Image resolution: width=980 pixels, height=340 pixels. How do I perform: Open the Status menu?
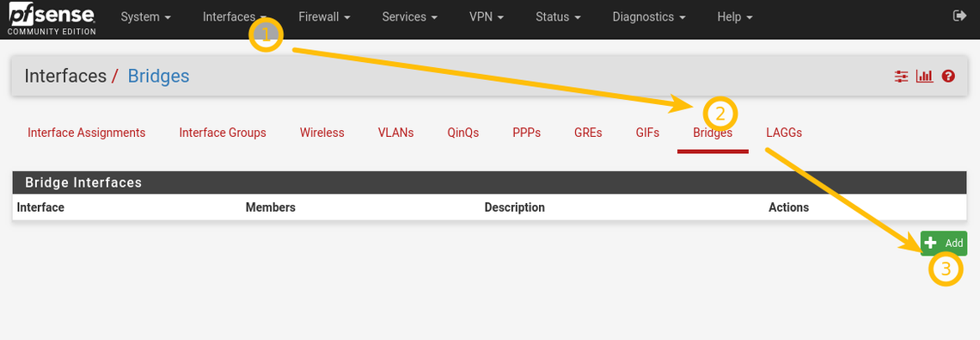coord(558,17)
